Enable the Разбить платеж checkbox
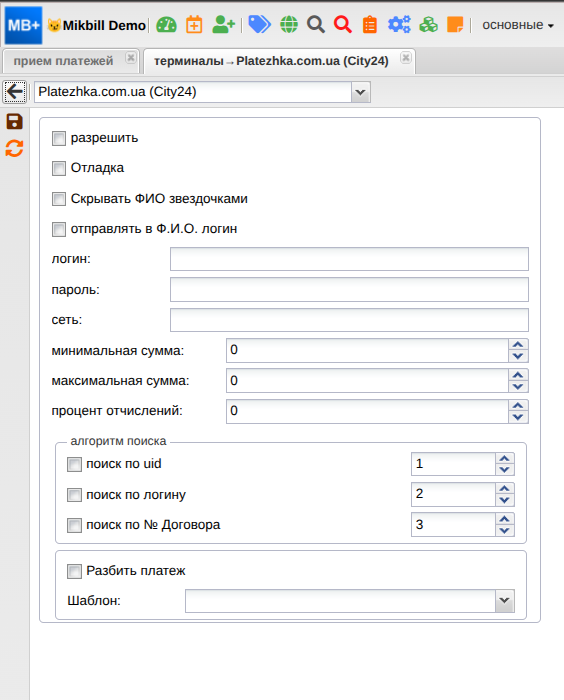 [x=74, y=571]
